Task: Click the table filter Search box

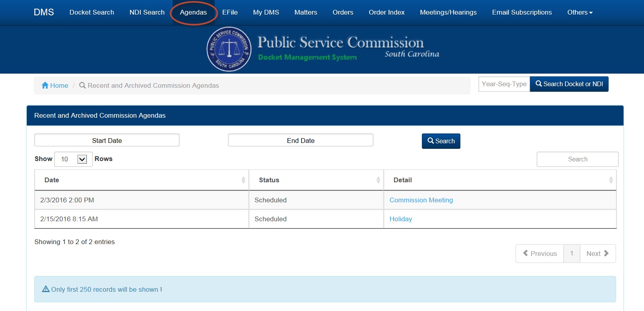Action: pos(577,159)
